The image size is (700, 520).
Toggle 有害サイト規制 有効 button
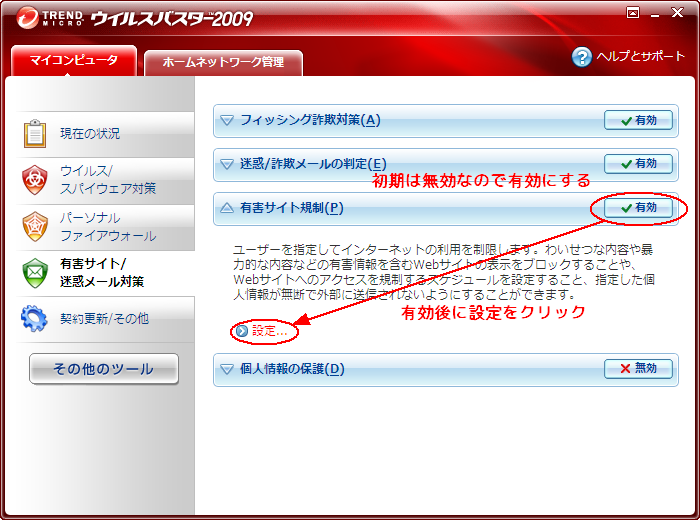[638, 208]
